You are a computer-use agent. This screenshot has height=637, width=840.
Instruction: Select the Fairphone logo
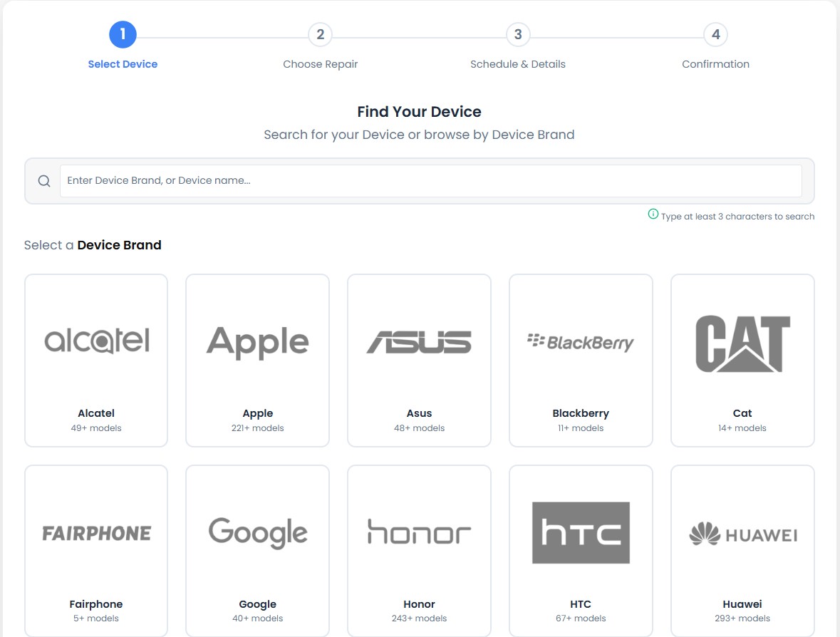tap(96, 533)
